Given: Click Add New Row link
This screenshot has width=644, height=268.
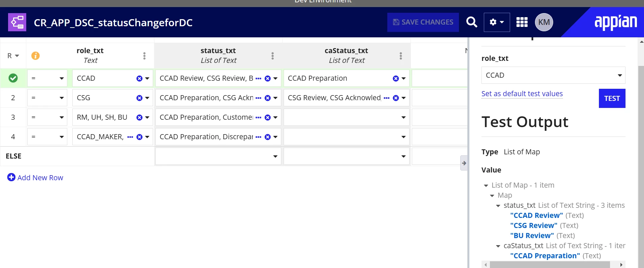Looking at the screenshot, I should coord(40,178).
